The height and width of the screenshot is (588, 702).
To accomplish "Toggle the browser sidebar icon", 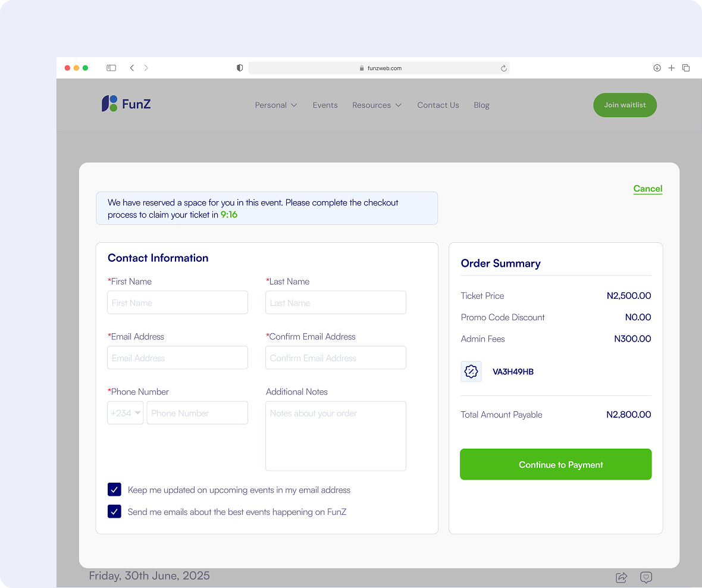I will click(111, 68).
